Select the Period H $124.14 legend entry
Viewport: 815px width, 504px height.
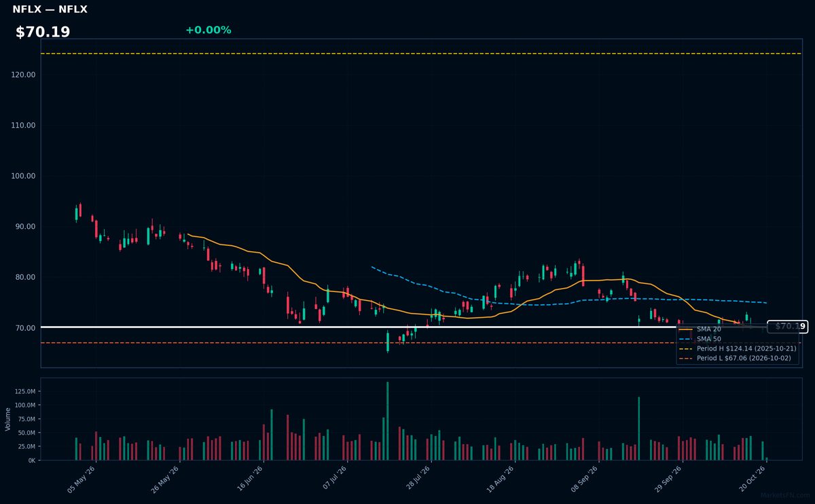pyautogui.click(x=737, y=348)
